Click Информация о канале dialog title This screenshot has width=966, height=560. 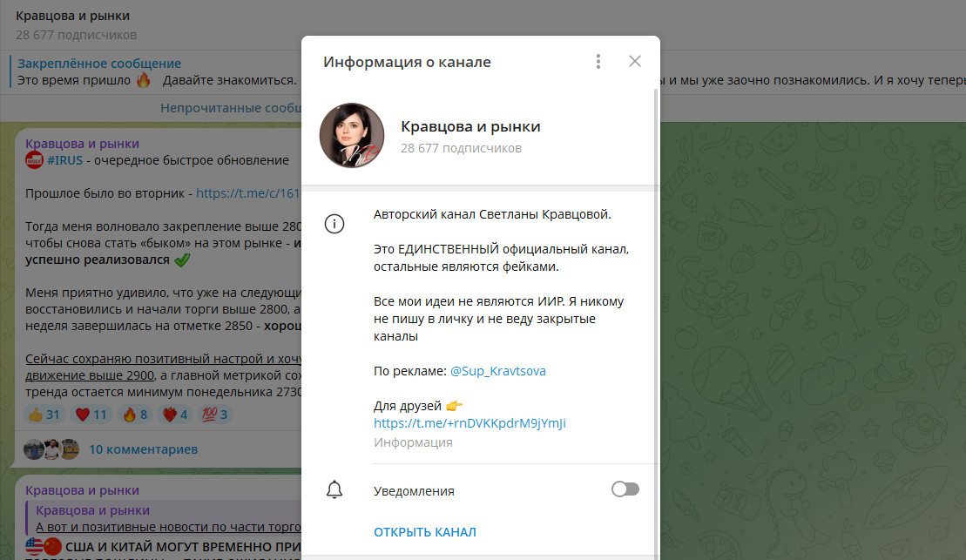408,62
